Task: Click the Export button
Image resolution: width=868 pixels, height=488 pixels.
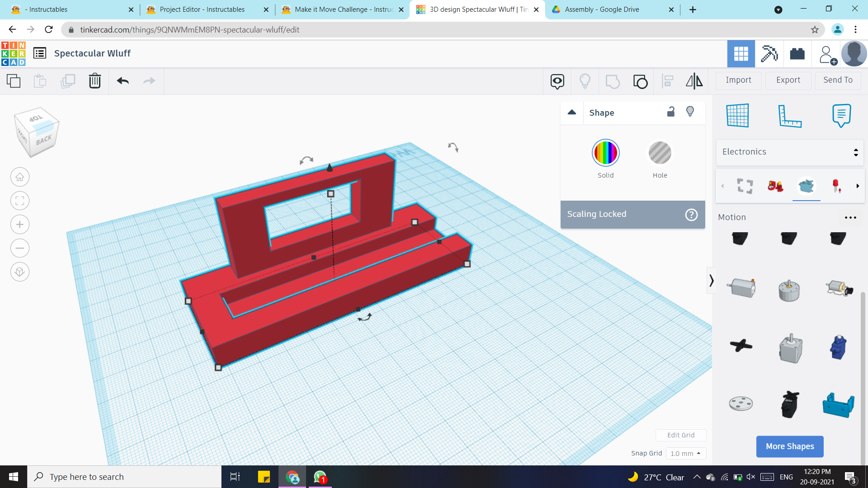Action: (788, 80)
